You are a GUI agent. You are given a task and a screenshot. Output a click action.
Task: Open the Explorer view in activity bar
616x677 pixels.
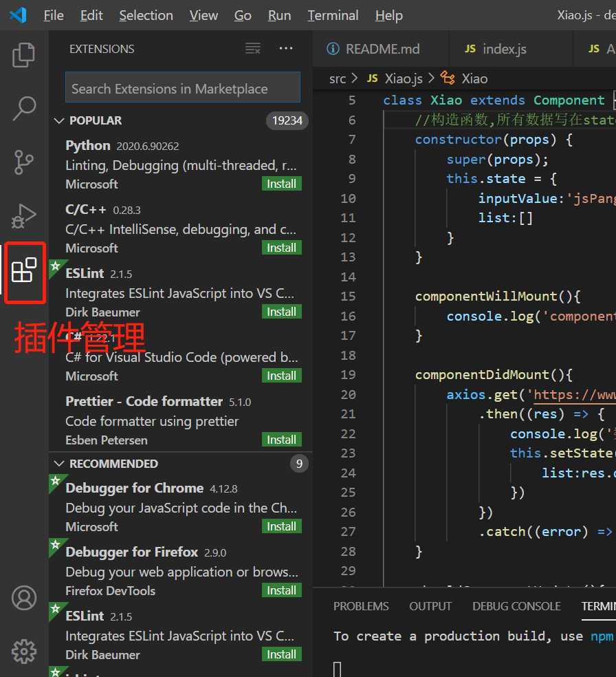point(24,55)
